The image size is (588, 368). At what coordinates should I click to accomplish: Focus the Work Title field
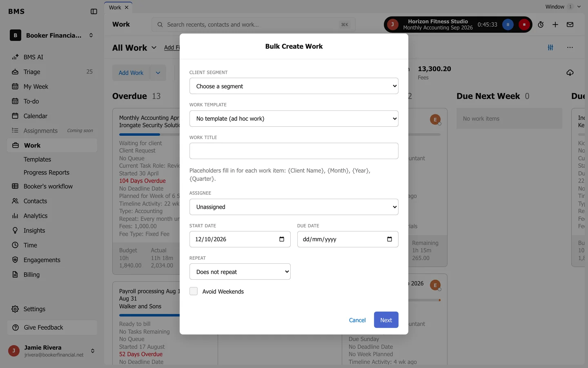pyautogui.click(x=294, y=151)
